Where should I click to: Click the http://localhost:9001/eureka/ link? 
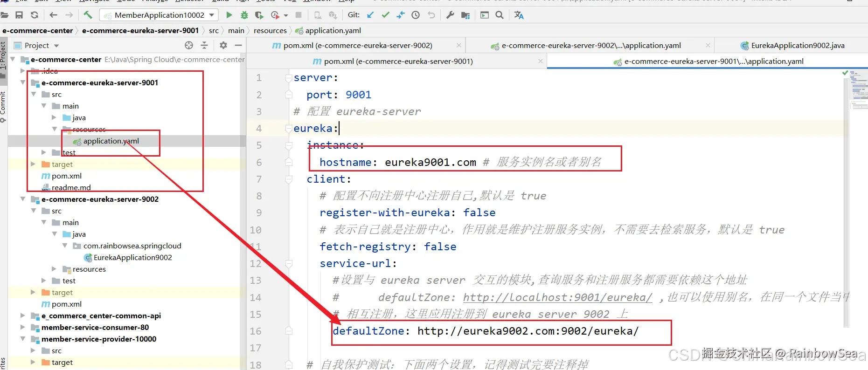click(558, 297)
